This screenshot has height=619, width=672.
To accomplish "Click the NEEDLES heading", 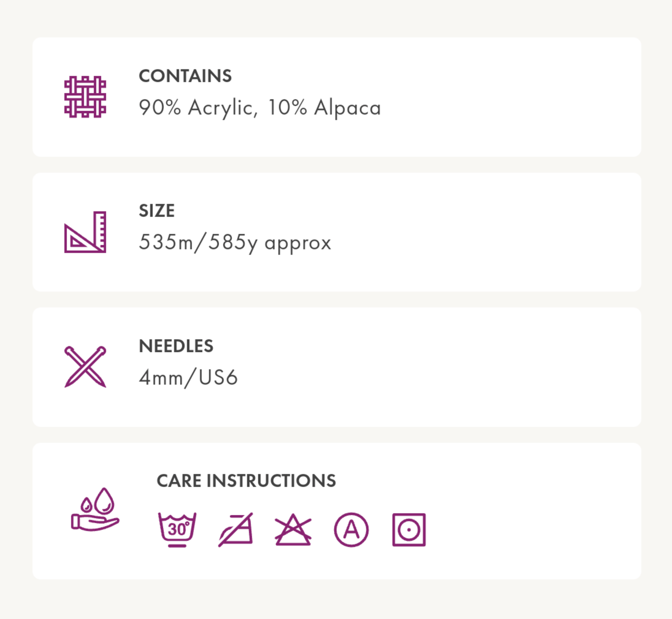I will coord(176,346).
